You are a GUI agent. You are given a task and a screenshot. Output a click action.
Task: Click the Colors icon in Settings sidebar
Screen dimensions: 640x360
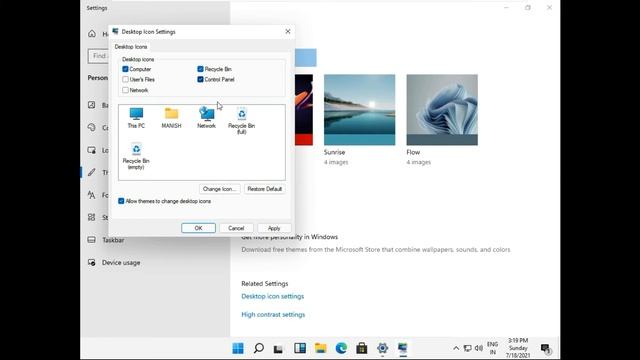coord(92,127)
